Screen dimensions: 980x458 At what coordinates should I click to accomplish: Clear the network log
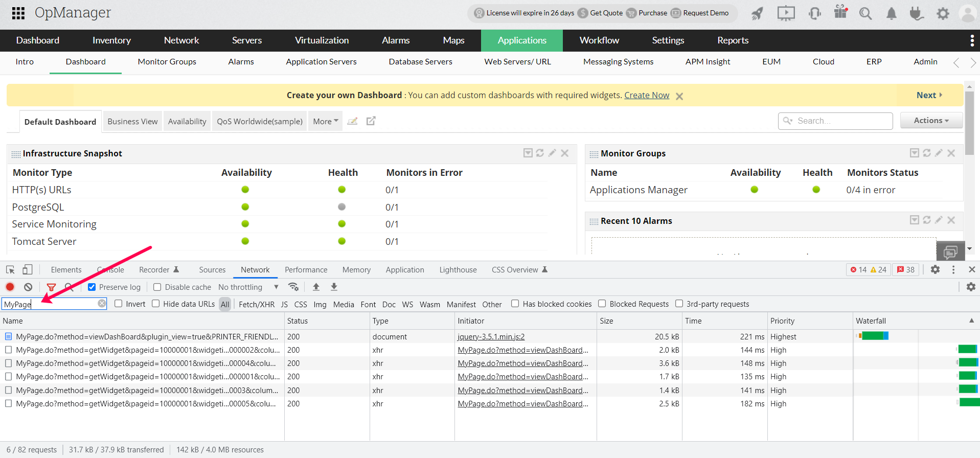click(28, 287)
